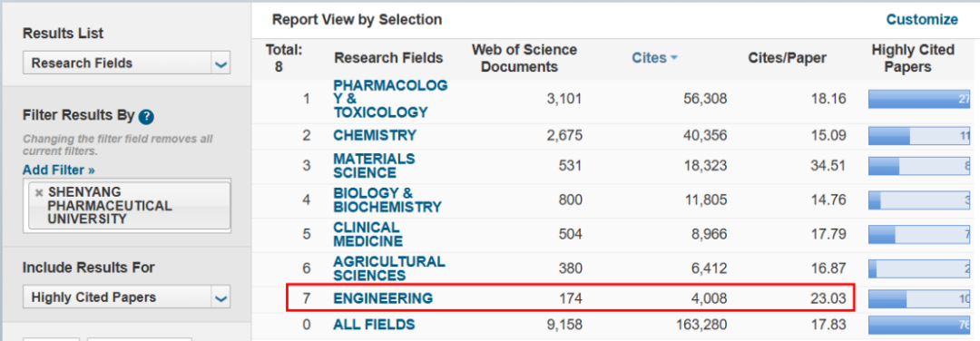Image resolution: width=980 pixels, height=341 pixels.
Task: Click the Cites sort arrow icon
Action: pyautogui.click(x=673, y=58)
